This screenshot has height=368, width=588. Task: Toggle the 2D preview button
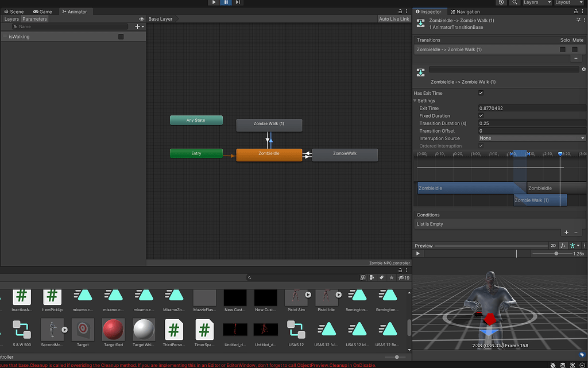coord(554,246)
